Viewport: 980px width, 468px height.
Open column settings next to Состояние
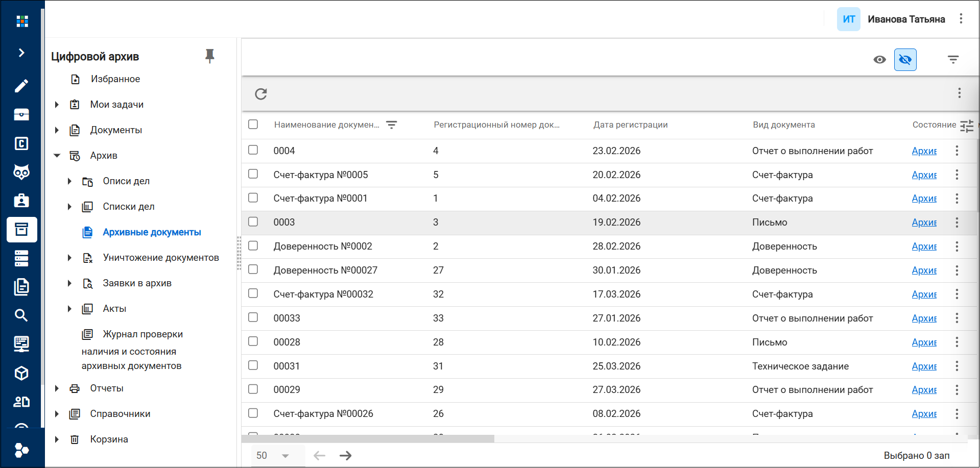967,126
